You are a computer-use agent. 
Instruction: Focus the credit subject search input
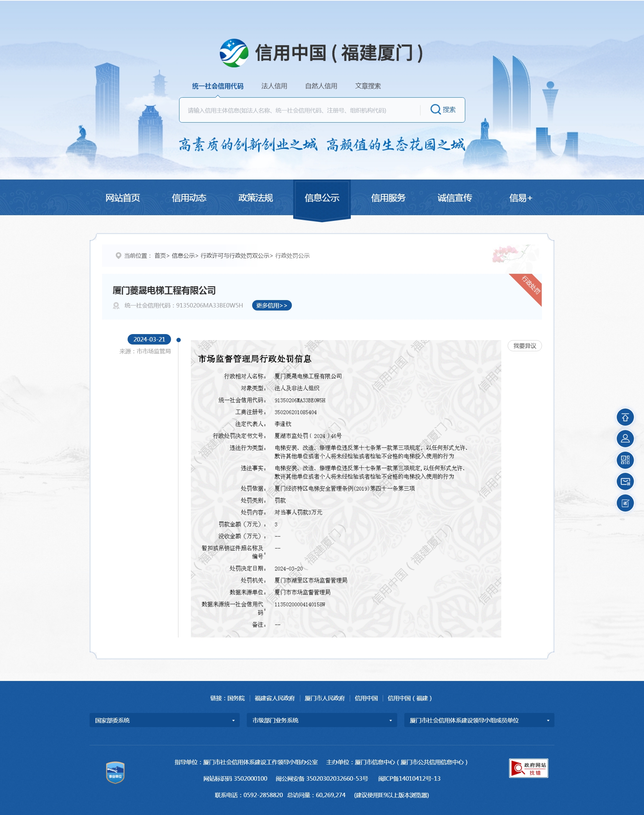[299, 110]
